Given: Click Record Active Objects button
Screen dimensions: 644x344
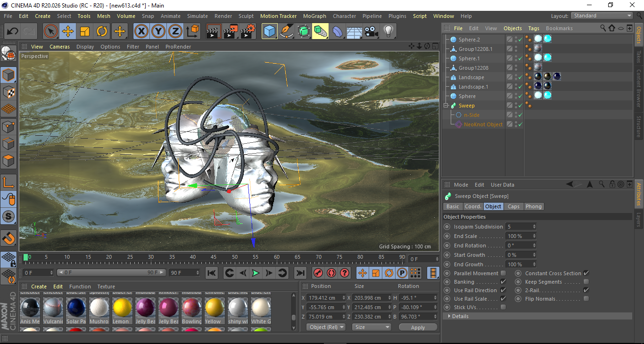Looking at the screenshot, I should pyautogui.click(x=318, y=273).
